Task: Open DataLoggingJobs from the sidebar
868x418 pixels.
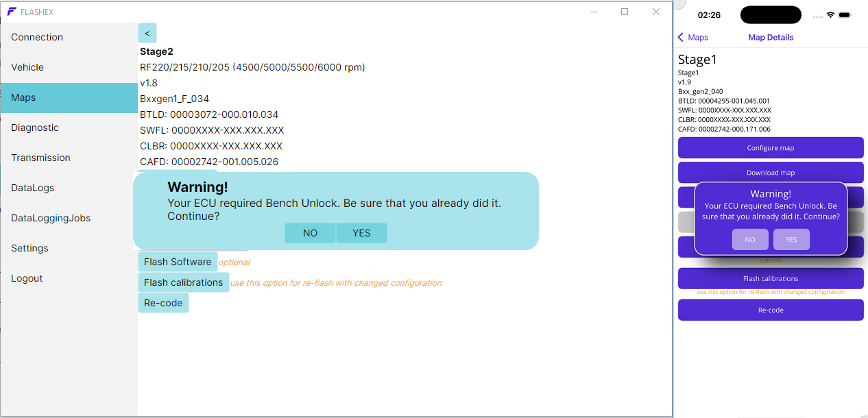Action: point(51,218)
